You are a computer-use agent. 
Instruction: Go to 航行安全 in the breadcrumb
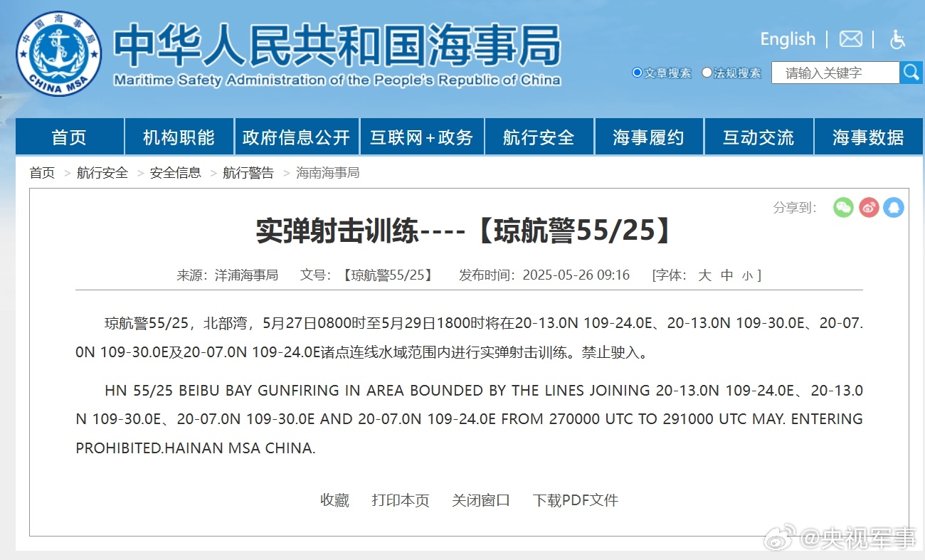pyautogui.click(x=102, y=173)
